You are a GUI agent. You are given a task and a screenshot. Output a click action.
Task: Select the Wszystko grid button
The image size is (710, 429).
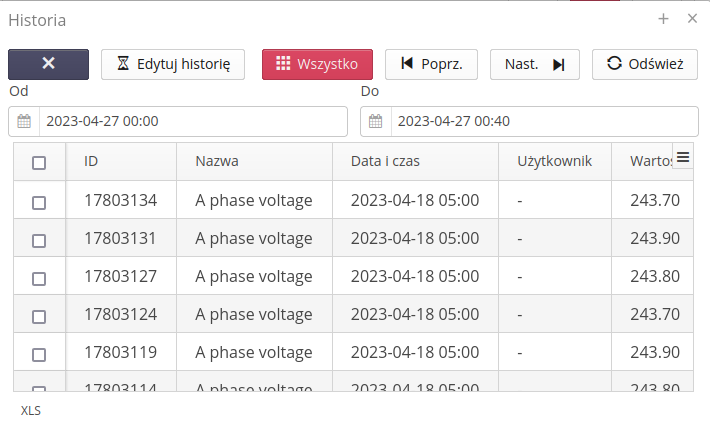(x=317, y=64)
